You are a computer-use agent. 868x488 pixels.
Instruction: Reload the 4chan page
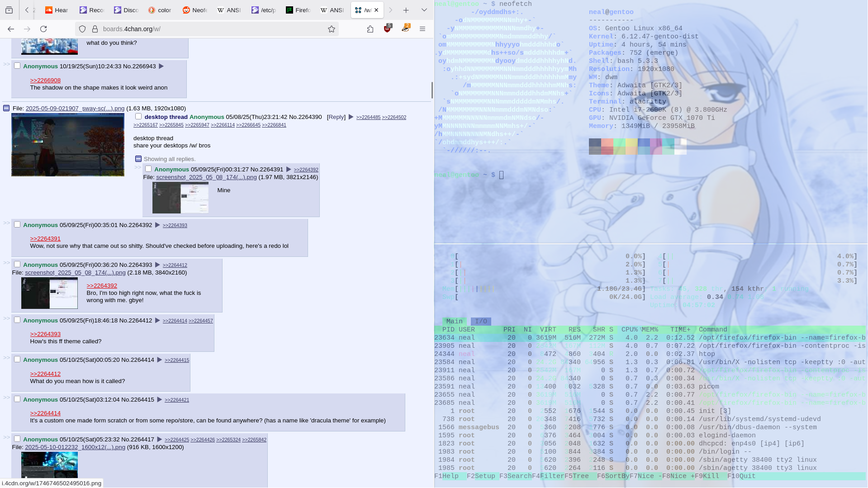[43, 29]
